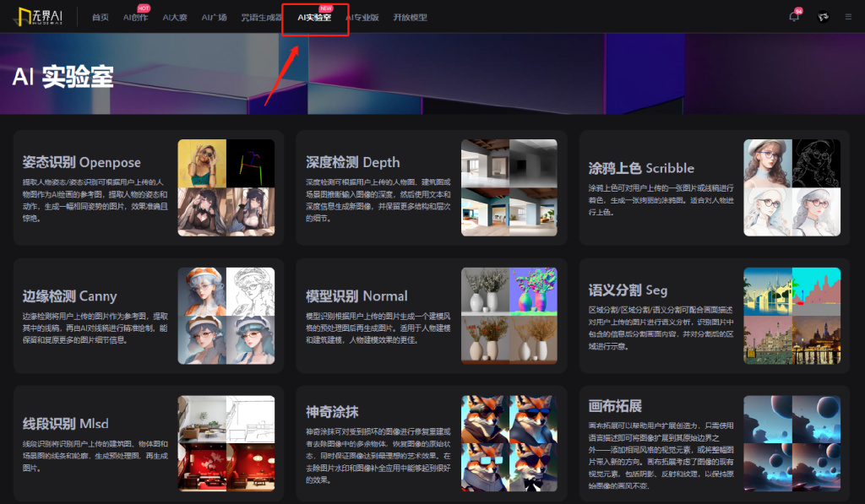Select the AI大赛 nav item
The height and width of the screenshot is (504, 865).
coord(175,18)
